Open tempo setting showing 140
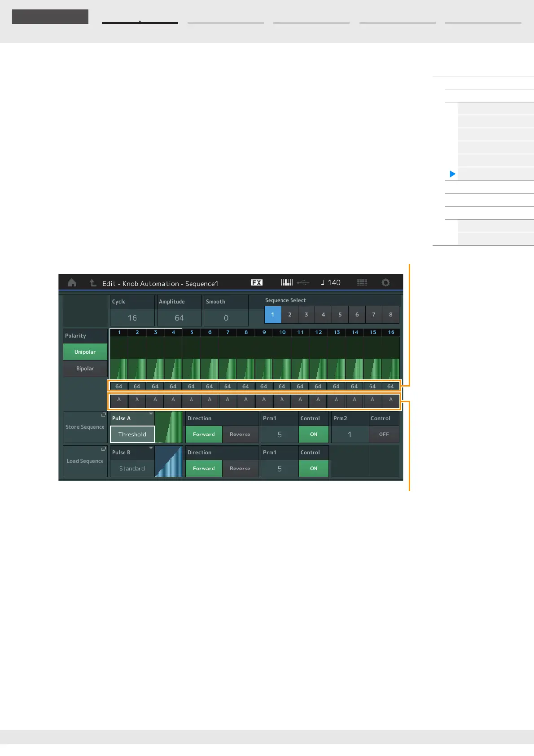Screen dimensions: 534x756 [x=331, y=282]
